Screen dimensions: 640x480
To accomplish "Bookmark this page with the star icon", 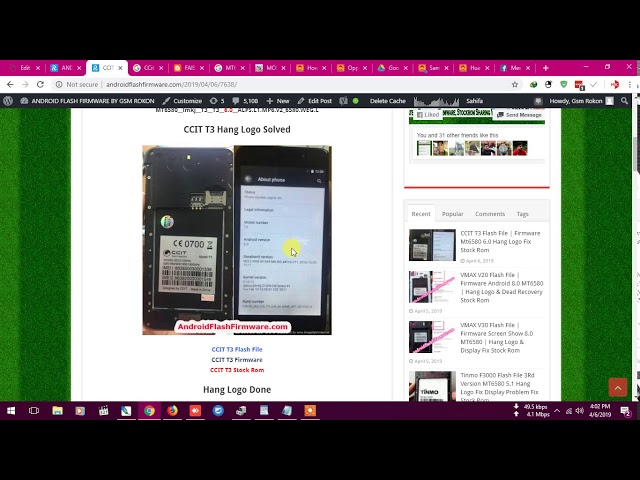I will click(515, 84).
